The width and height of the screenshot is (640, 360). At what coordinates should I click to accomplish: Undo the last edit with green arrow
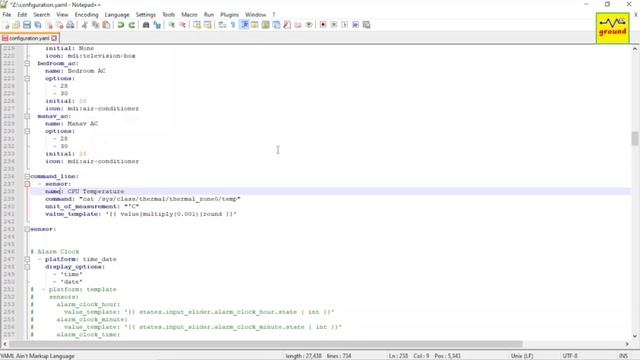click(x=121, y=25)
